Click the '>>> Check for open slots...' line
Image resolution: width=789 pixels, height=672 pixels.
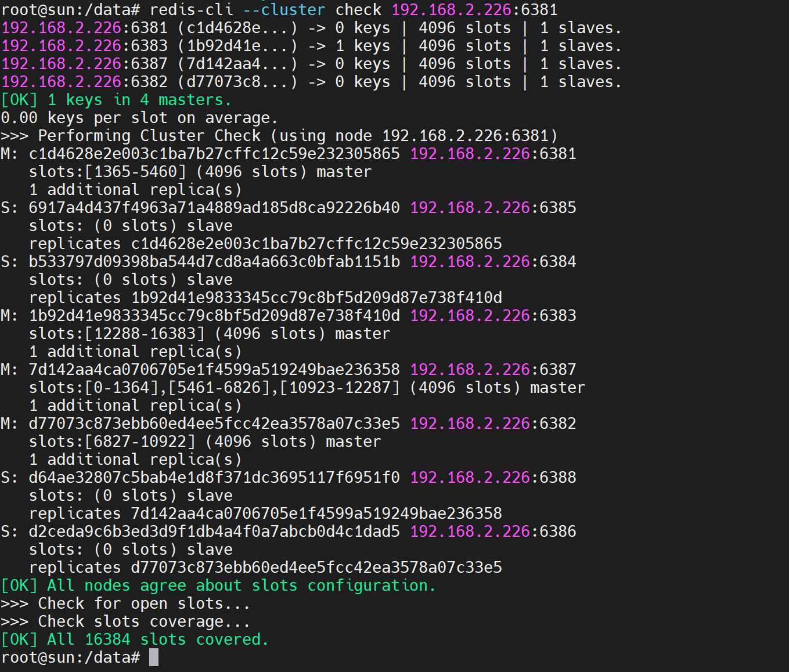pos(125,604)
